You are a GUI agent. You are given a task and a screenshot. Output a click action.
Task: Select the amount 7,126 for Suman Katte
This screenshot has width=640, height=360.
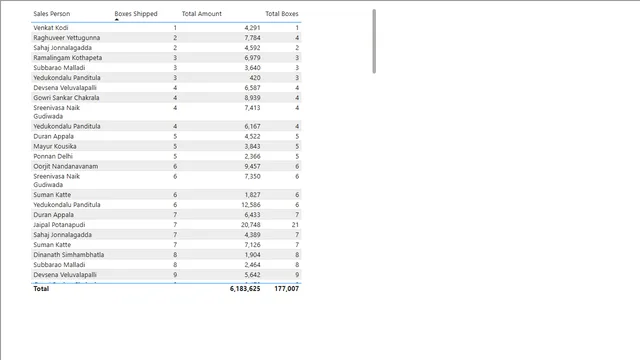click(x=252, y=244)
